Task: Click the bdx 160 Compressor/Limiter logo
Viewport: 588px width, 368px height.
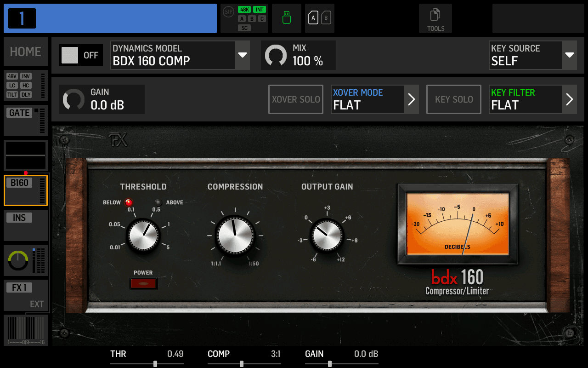Action: tap(457, 282)
